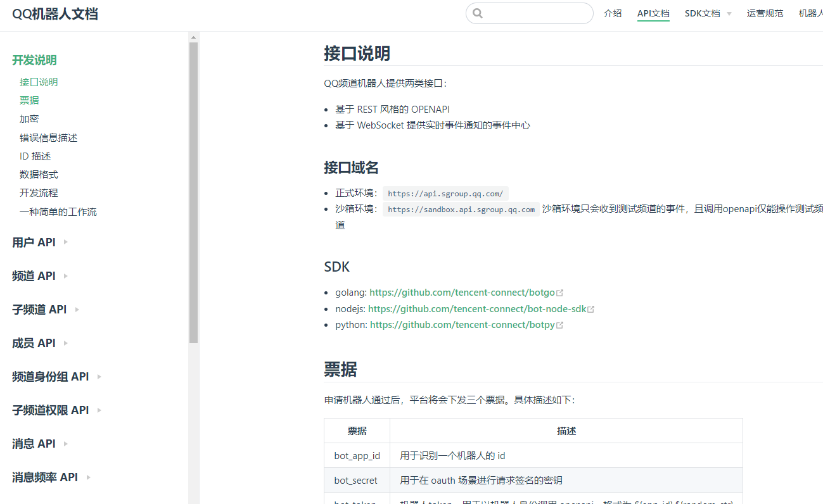Open 子频道 API sidebar group
Screen dimensions: 823x504
(x=39, y=309)
